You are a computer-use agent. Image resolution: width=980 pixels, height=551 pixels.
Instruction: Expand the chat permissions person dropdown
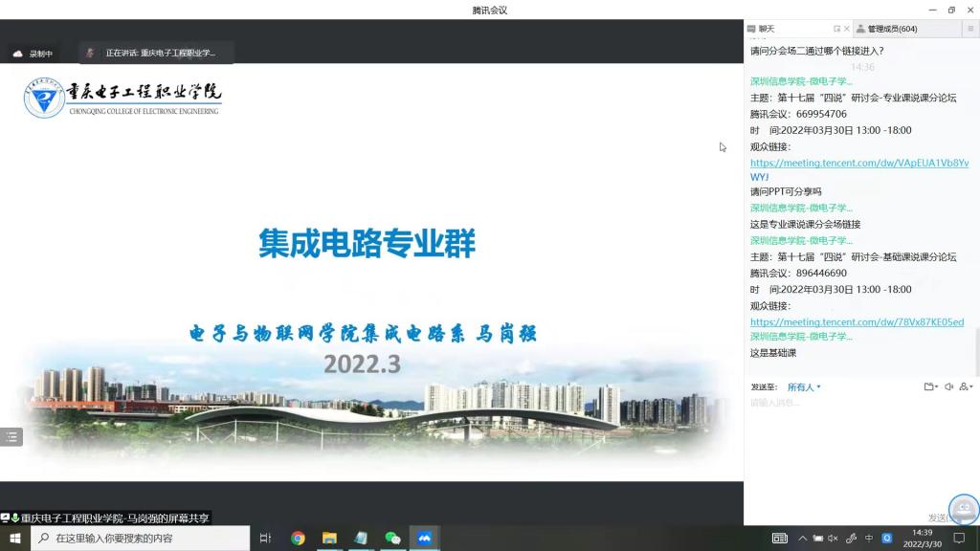(x=966, y=387)
